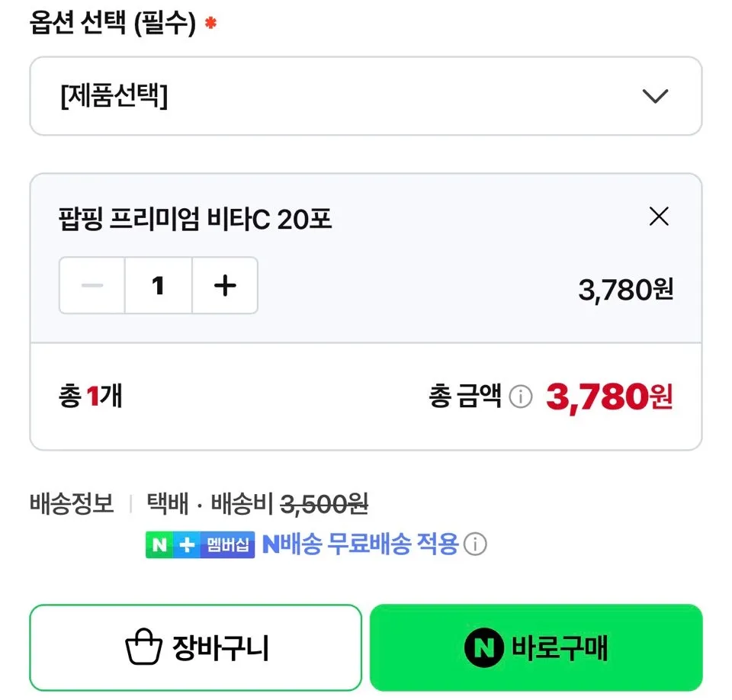The width and height of the screenshot is (732, 700).
Task: Click the N+ 멤버십 badge
Action: pos(200,544)
